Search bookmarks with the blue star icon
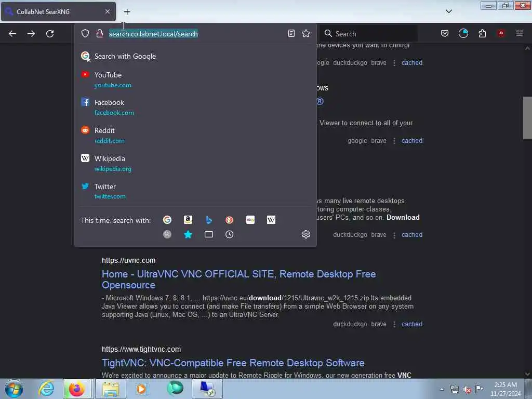The image size is (532, 399). click(188, 234)
